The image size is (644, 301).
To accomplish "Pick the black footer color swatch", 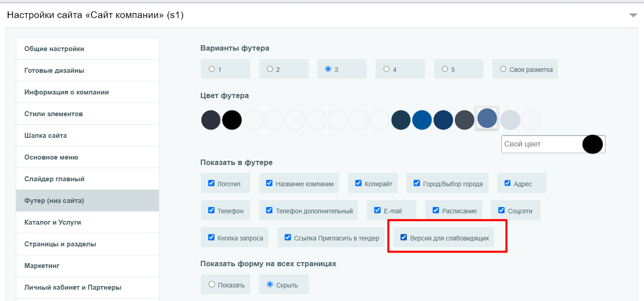I will (x=232, y=120).
